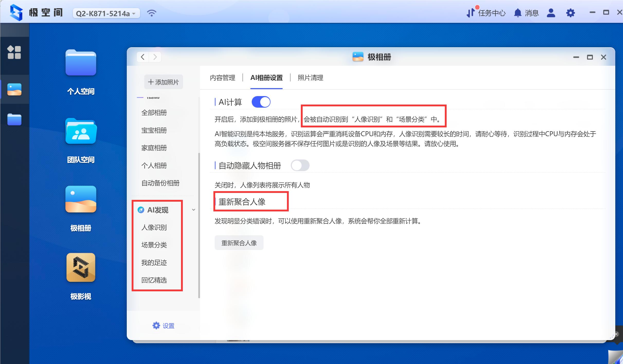Click the 添加照片 button

click(164, 82)
